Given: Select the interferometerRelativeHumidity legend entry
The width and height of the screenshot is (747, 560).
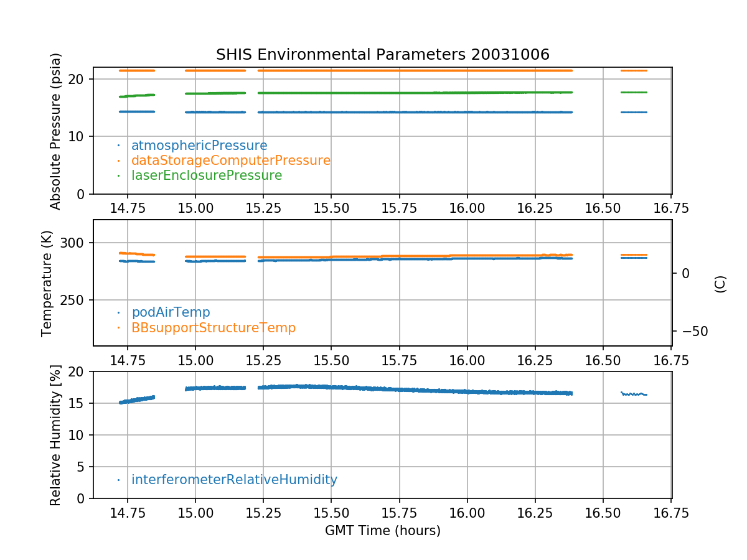Looking at the screenshot, I should point(234,480).
